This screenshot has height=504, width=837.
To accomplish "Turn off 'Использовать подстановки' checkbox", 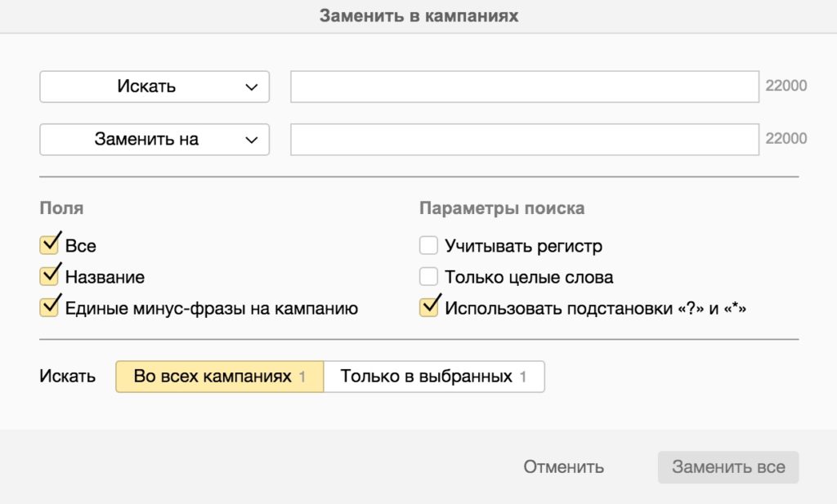I will 428,308.
